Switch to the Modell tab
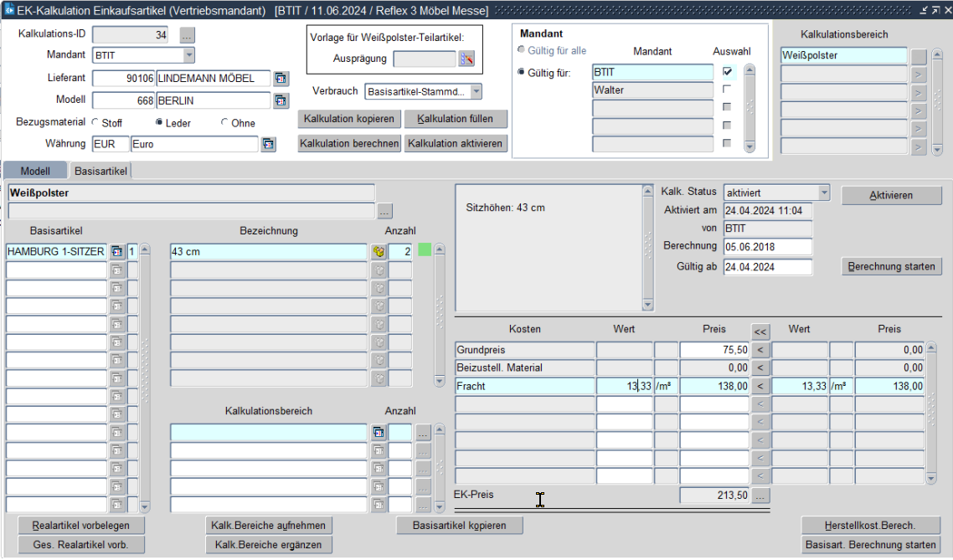 click(35, 171)
